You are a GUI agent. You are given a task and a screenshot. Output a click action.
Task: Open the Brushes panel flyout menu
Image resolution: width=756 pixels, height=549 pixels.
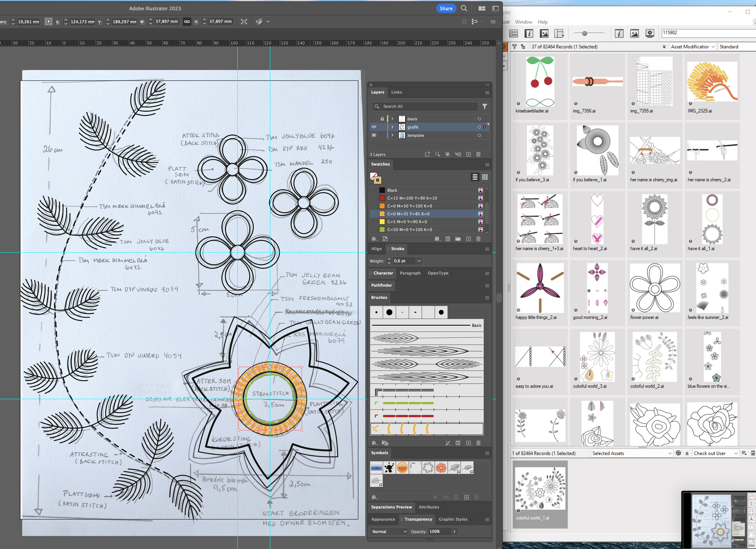(487, 298)
